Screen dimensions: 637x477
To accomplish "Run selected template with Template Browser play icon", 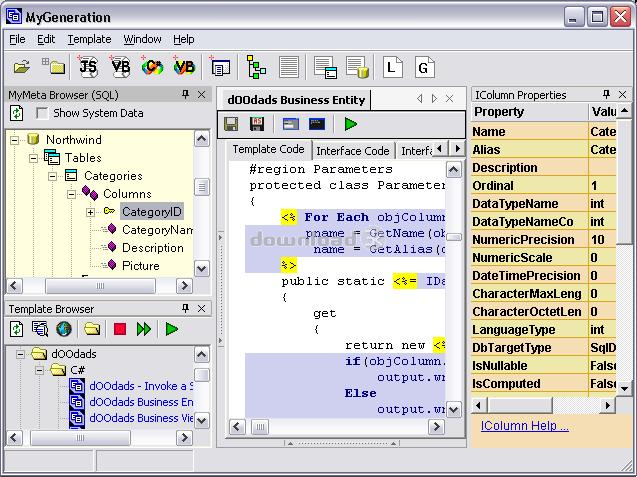I will coord(172,329).
